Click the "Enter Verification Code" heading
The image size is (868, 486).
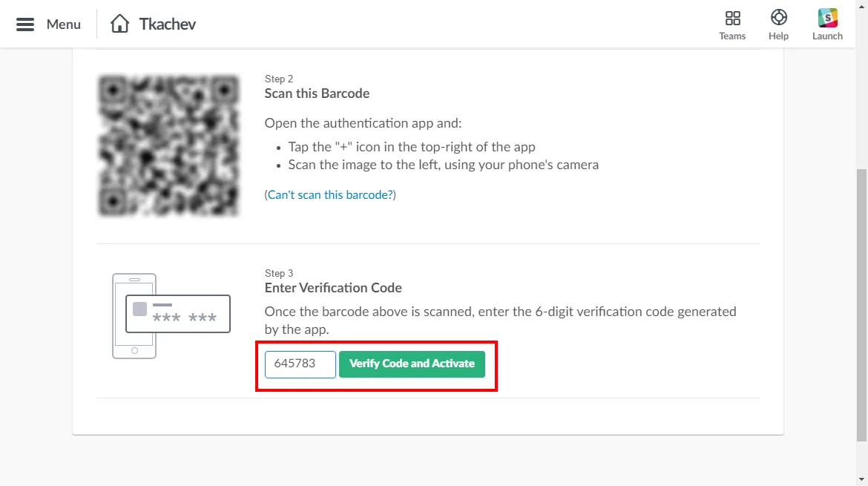click(333, 288)
